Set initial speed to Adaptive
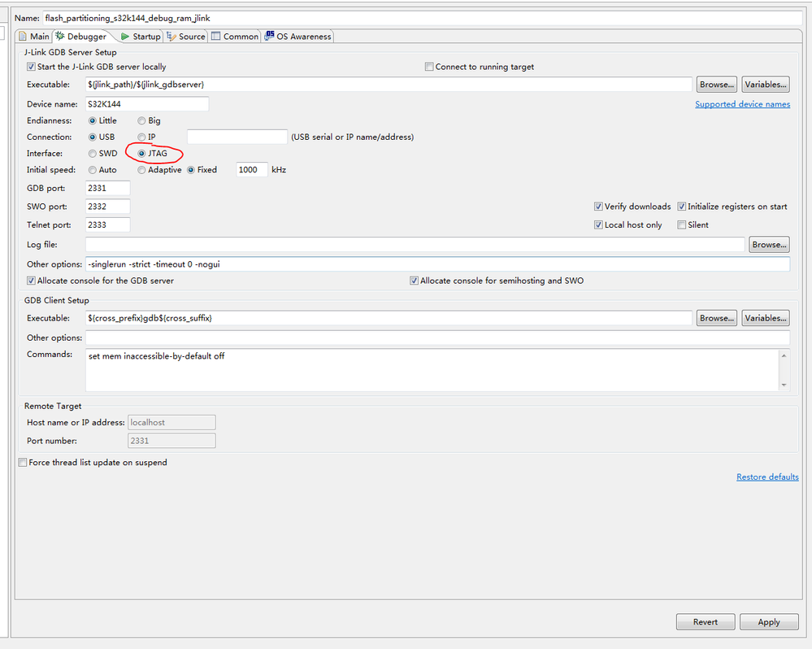The width and height of the screenshot is (812, 649). (x=141, y=170)
